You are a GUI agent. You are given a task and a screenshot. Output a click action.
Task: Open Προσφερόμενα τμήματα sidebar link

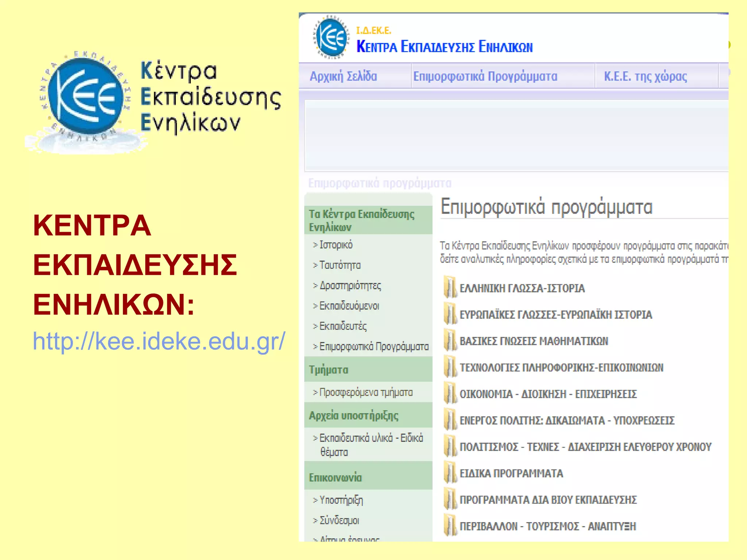[366, 392]
